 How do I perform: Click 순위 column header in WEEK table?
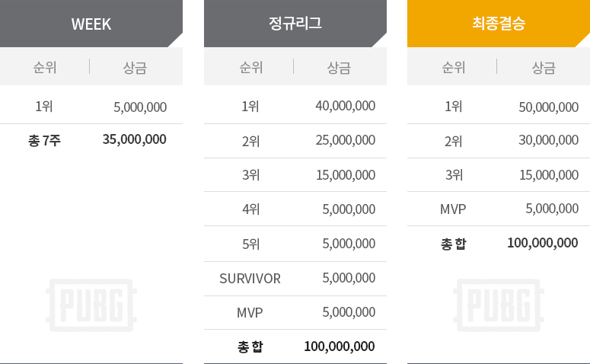[44, 67]
